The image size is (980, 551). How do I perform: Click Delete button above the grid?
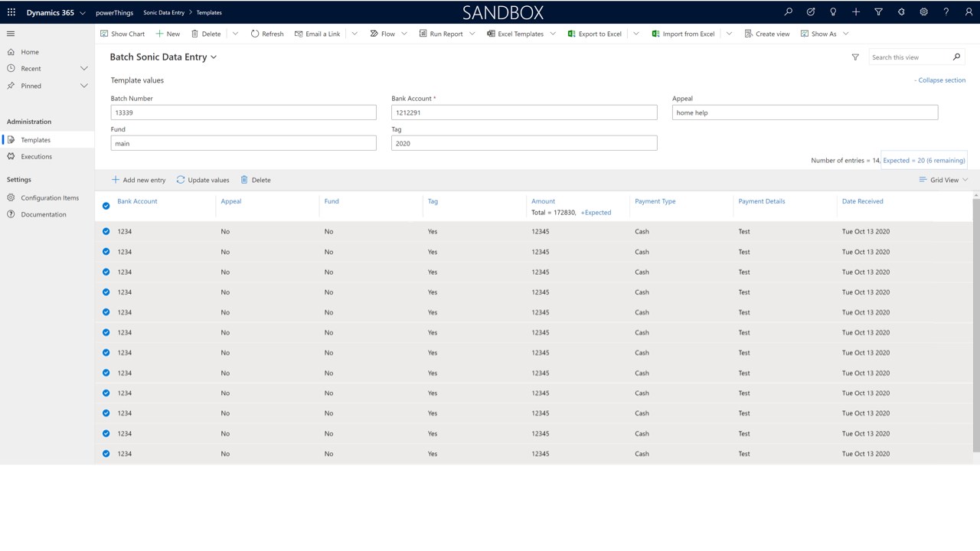256,180
